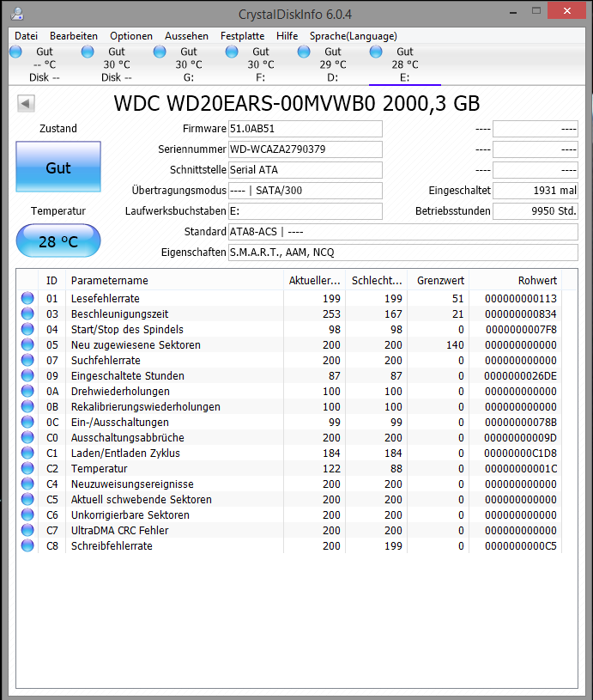
Task: Open the Bearbeiten menu
Action: [x=74, y=36]
